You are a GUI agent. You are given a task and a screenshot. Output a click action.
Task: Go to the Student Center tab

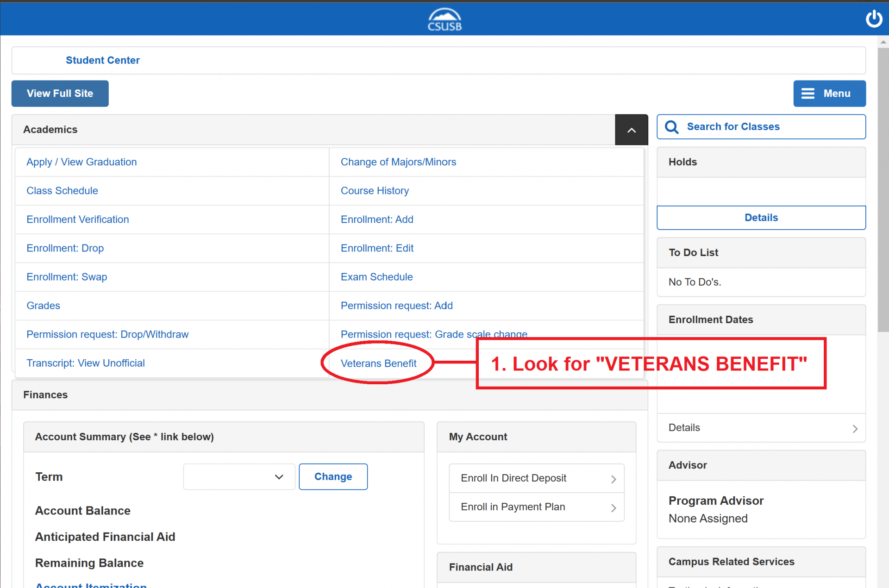[102, 60]
